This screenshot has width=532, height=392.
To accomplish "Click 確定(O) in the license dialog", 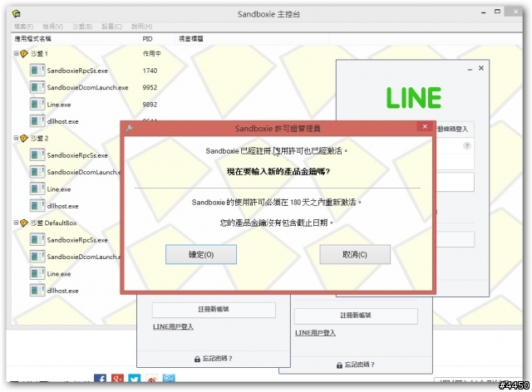I will (x=201, y=254).
